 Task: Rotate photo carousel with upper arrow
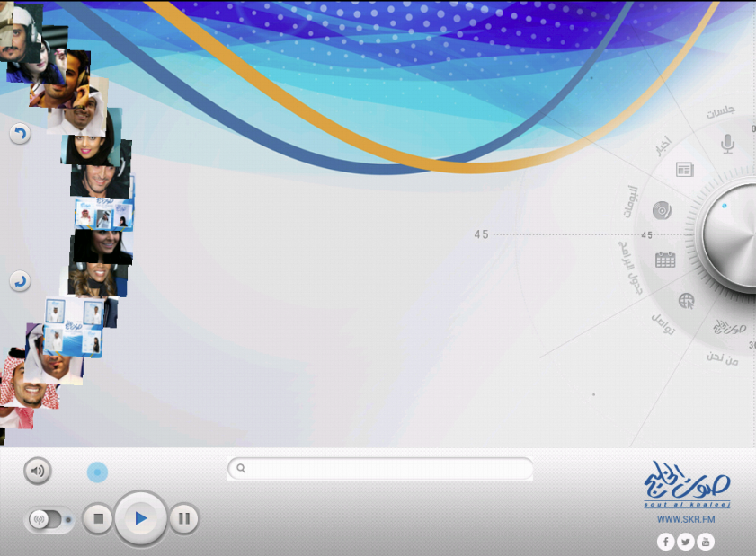(x=20, y=134)
